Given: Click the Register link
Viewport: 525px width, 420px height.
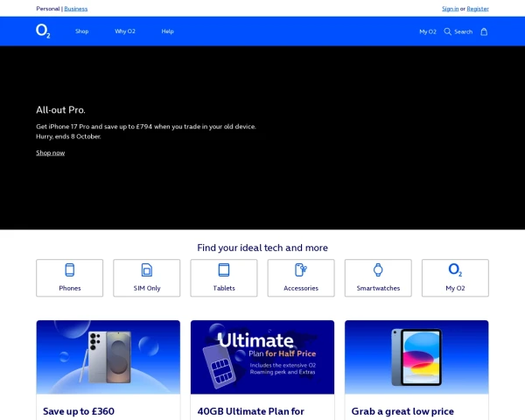Looking at the screenshot, I should tap(478, 9).
